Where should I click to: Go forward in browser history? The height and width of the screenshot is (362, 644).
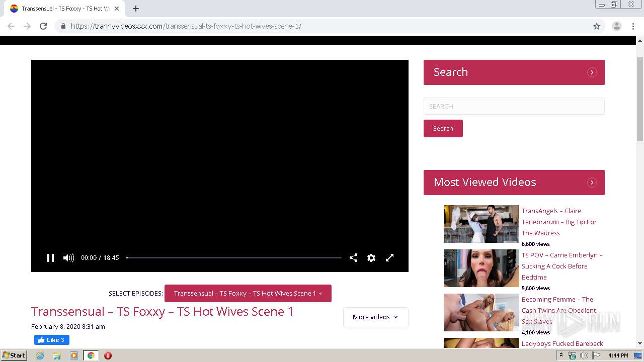(x=27, y=26)
